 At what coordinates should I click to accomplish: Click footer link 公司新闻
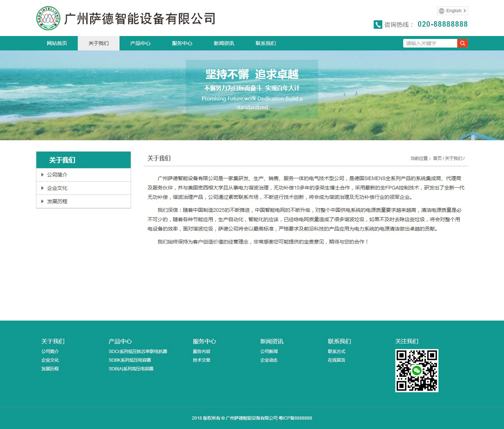click(269, 352)
